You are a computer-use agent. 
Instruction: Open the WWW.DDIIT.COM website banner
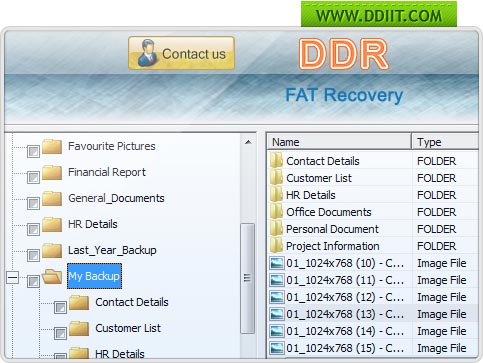tap(379, 15)
